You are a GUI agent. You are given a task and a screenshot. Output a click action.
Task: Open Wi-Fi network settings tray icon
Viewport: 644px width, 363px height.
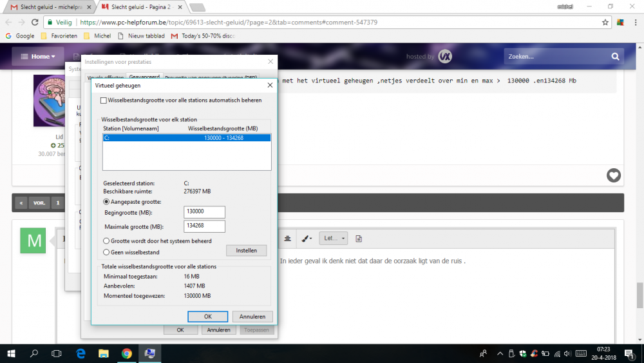point(557,353)
